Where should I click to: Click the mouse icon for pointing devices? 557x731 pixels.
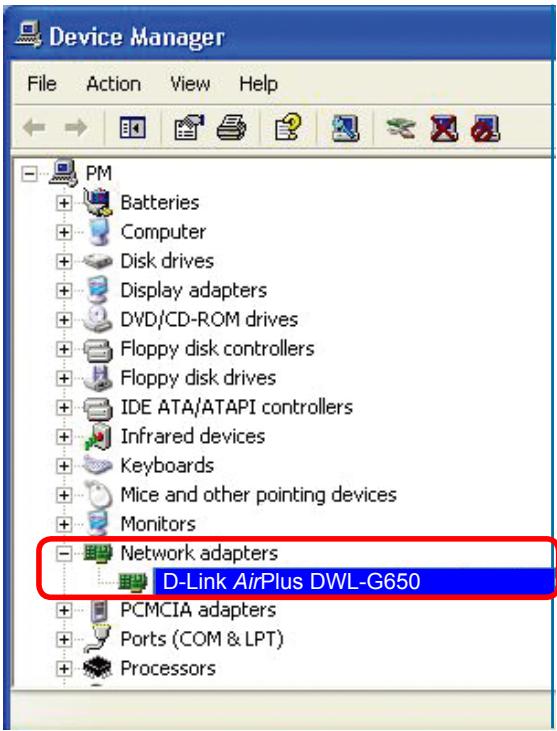99,494
